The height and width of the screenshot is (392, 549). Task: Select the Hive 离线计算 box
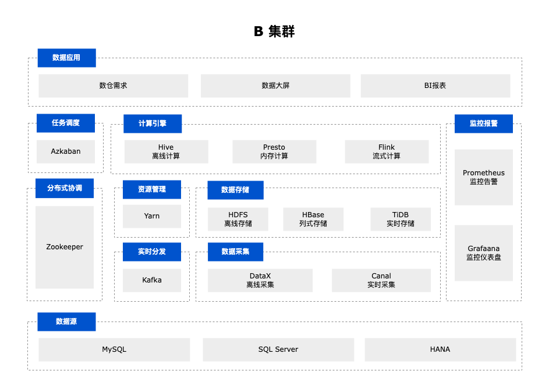[x=166, y=151]
